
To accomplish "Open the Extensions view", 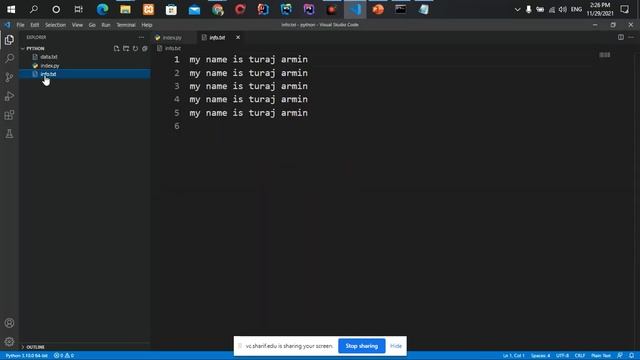I will [9, 115].
